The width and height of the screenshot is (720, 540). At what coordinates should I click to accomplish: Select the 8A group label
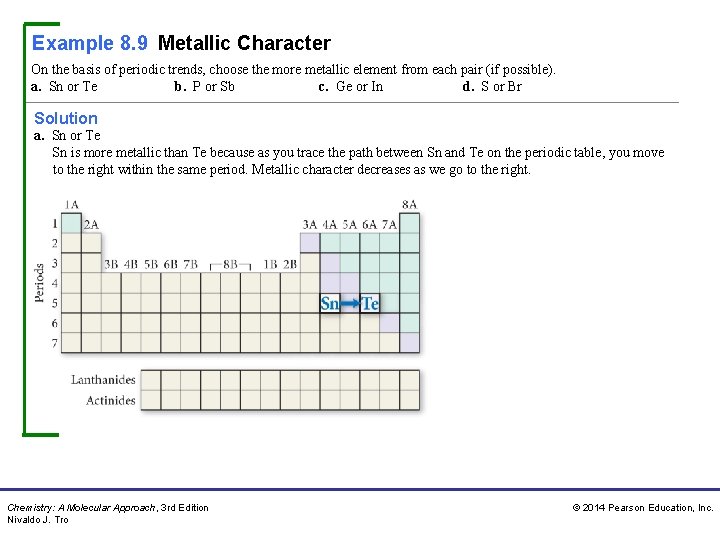[x=410, y=204]
